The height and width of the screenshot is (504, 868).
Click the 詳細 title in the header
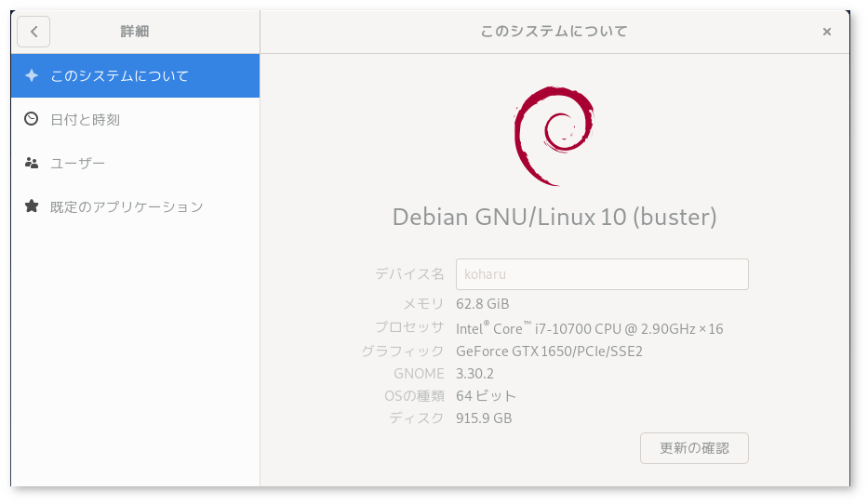[x=135, y=32]
